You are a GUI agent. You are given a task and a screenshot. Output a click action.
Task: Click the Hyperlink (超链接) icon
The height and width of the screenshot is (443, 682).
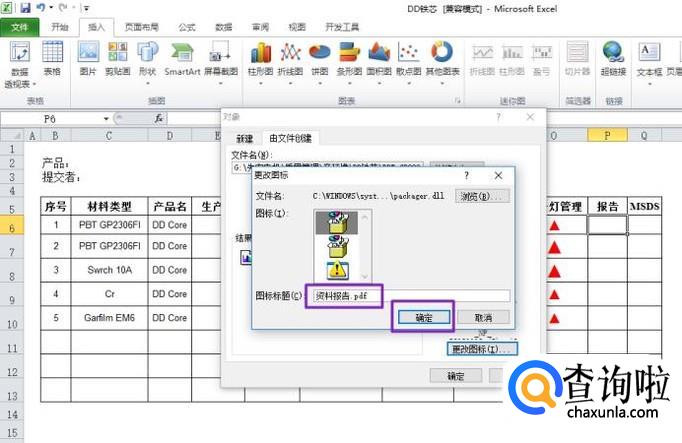coord(613,59)
